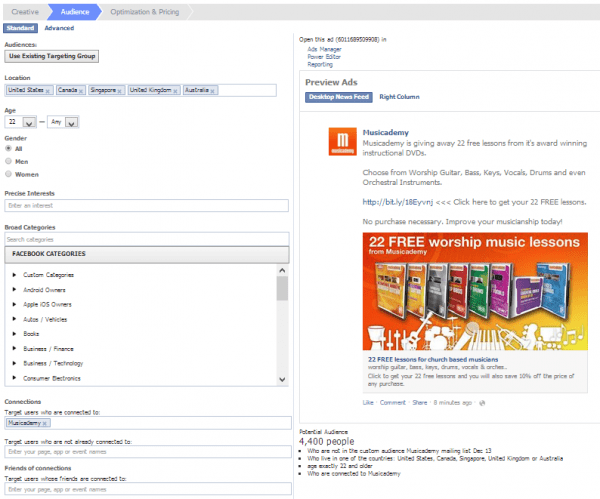Select Men gender radio button
This screenshot has height=499, width=600.
click(x=8, y=161)
